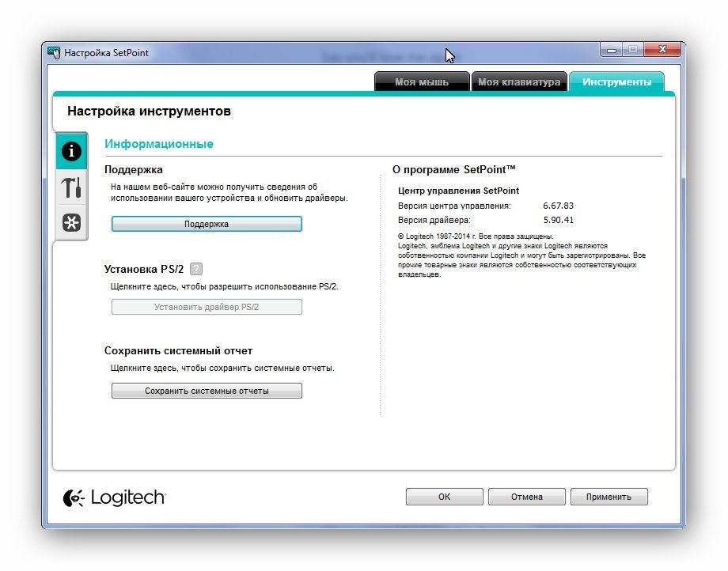Click the Версия драйвера label
The width and height of the screenshot is (728, 571).
coord(434,220)
